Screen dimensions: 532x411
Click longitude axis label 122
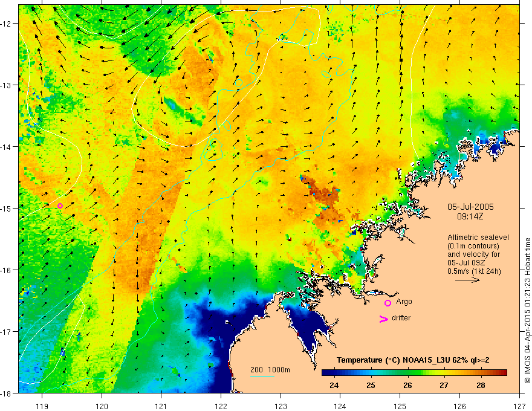point(221,406)
